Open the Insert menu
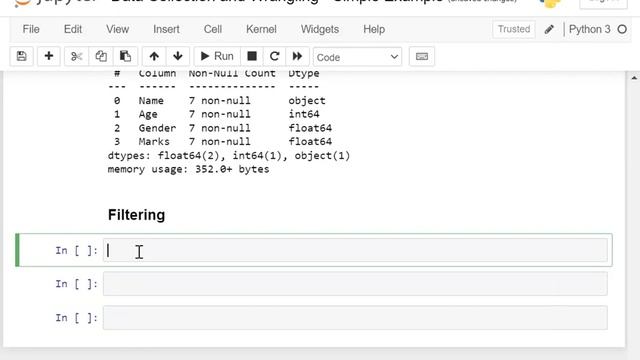The image size is (640, 360). tap(166, 29)
